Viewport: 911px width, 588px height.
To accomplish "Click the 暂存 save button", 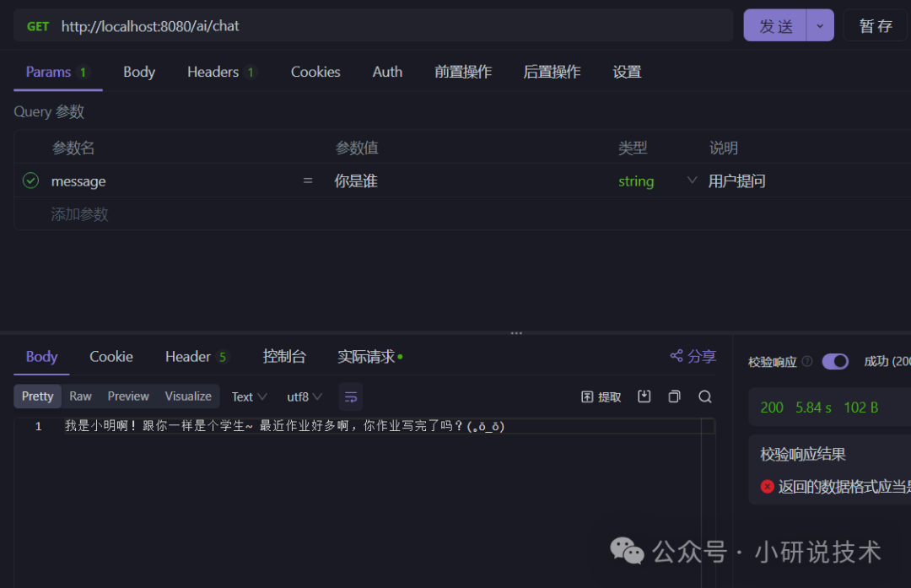I will pyautogui.click(x=875, y=25).
